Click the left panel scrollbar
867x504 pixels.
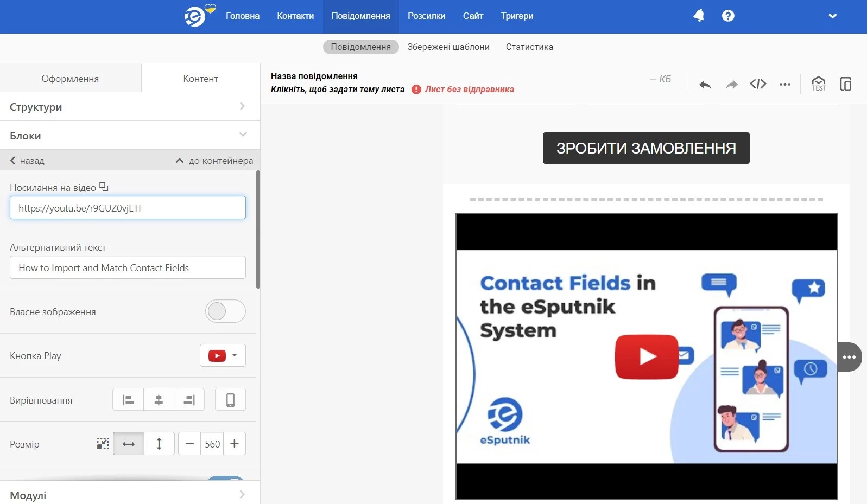(258, 230)
